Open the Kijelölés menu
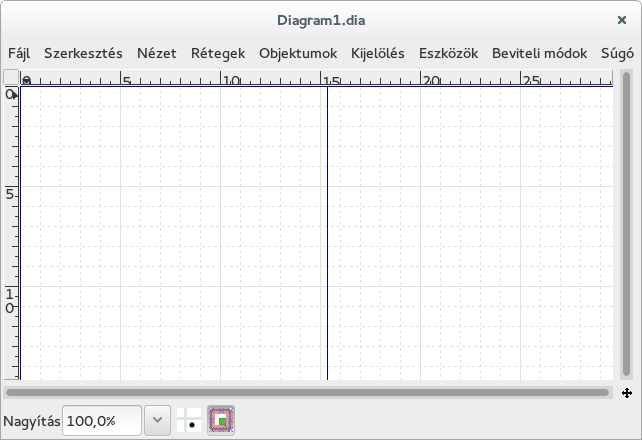Viewport: 642px width, 440px height. (x=378, y=53)
